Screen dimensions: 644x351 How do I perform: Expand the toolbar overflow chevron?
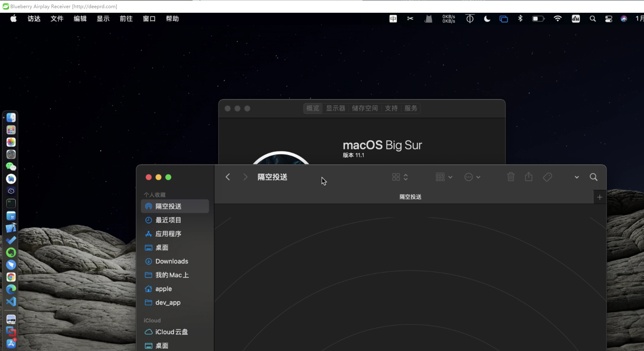tap(576, 177)
